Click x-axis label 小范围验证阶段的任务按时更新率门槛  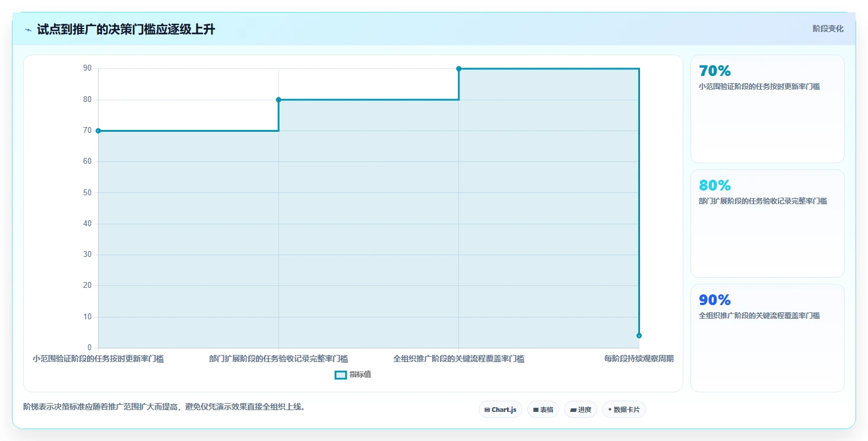point(98,358)
